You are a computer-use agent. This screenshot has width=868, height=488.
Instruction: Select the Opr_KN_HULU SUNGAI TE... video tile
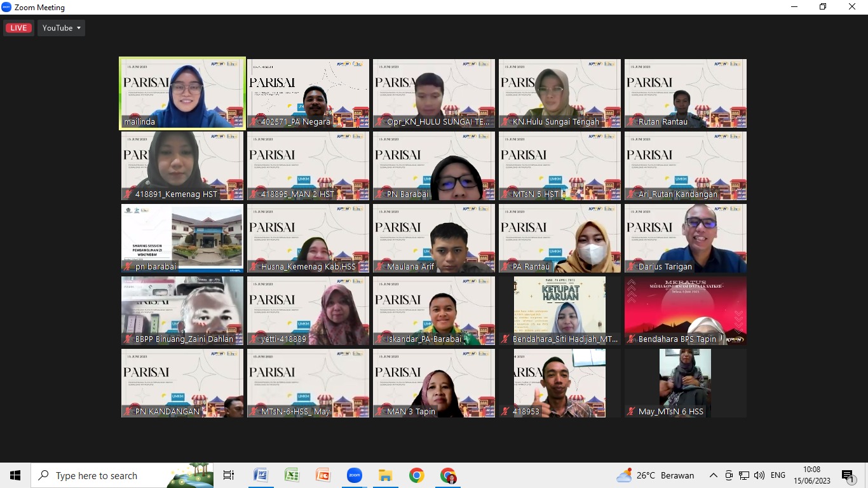434,93
